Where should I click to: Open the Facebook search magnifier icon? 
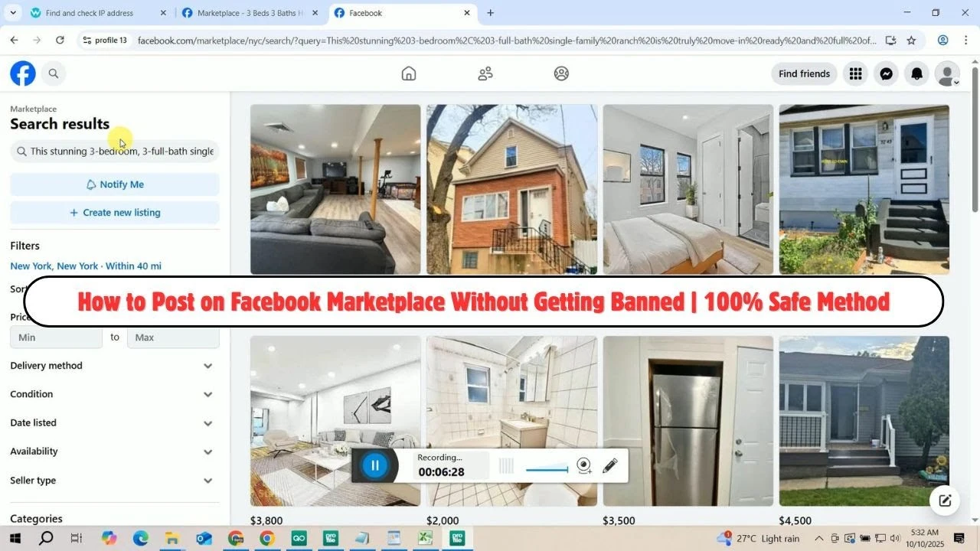pos(54,73)
